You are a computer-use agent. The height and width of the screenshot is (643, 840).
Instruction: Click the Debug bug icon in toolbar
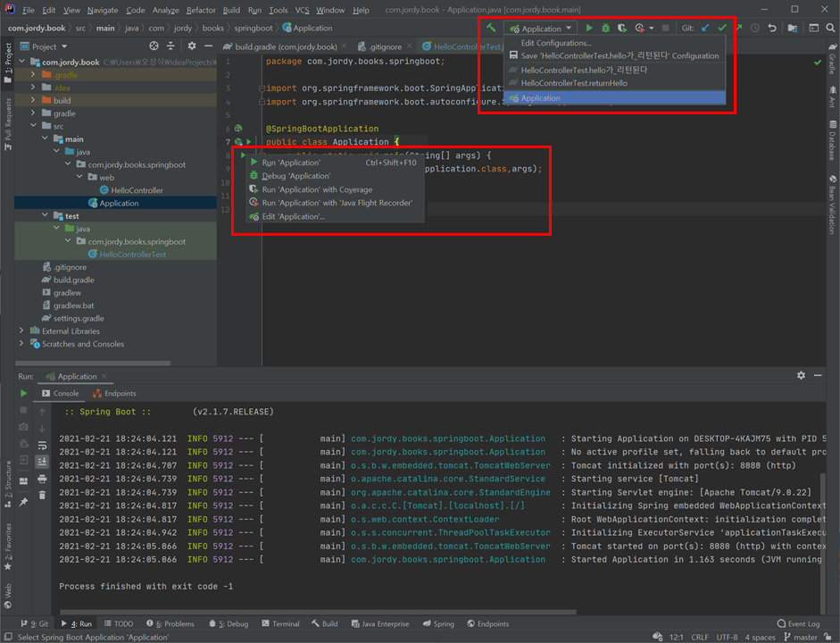coord(606,28)
